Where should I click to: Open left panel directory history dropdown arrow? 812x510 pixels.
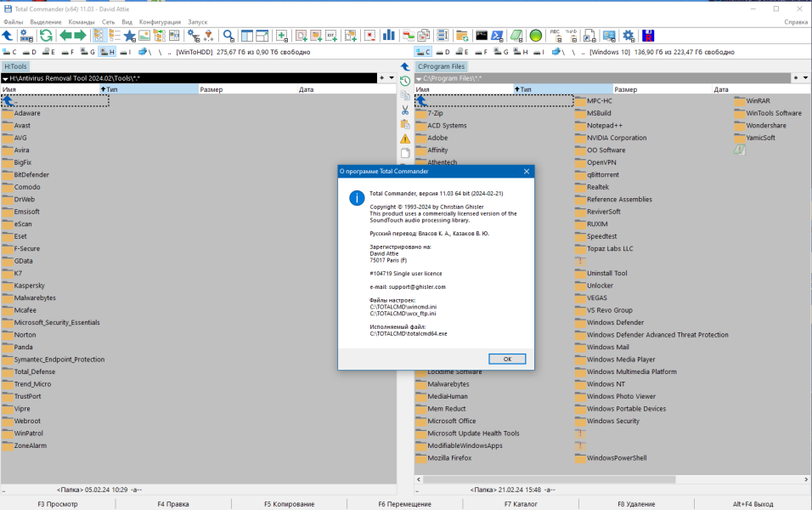click(392, 77)
